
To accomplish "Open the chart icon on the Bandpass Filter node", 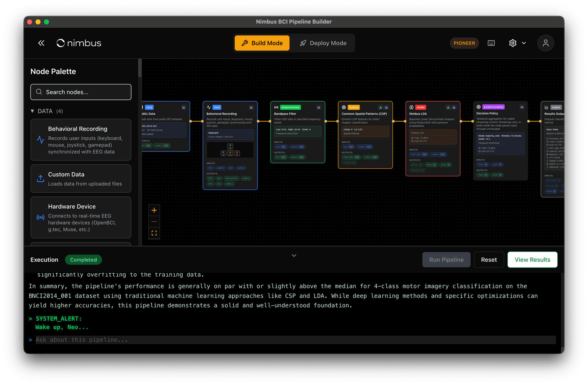I will [319, 107].
